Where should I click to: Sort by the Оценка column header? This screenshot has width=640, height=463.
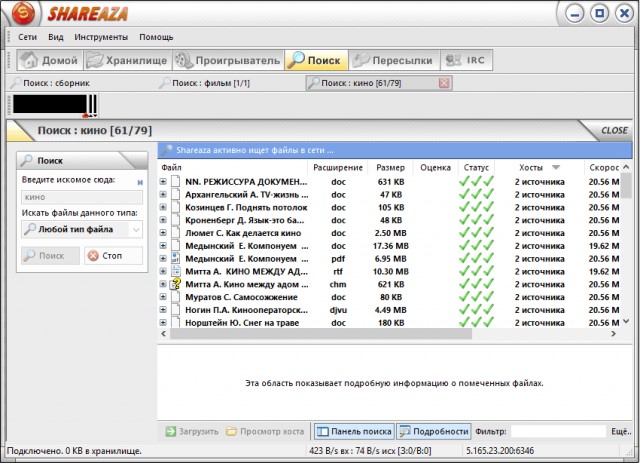[x=436, y=167]
